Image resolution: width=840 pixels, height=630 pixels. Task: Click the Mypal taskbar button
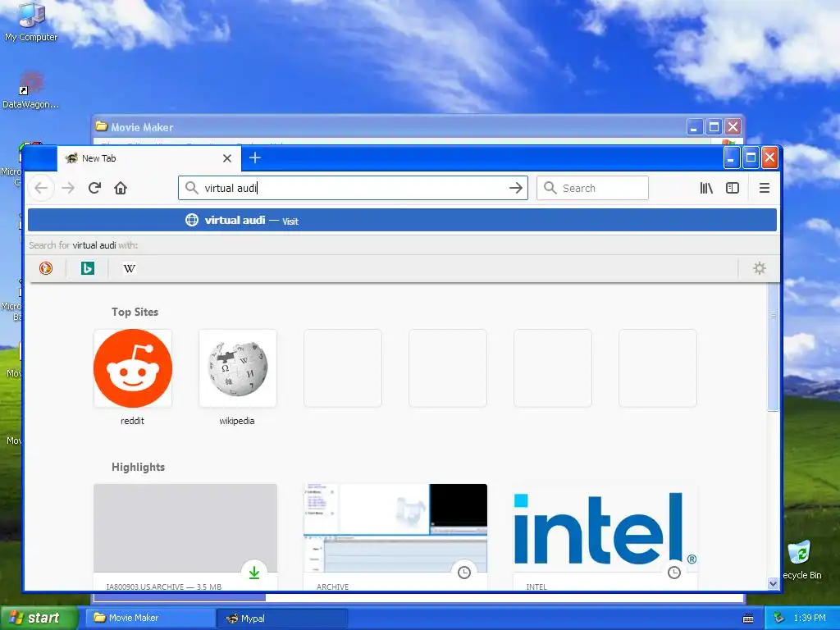point(282,619)
